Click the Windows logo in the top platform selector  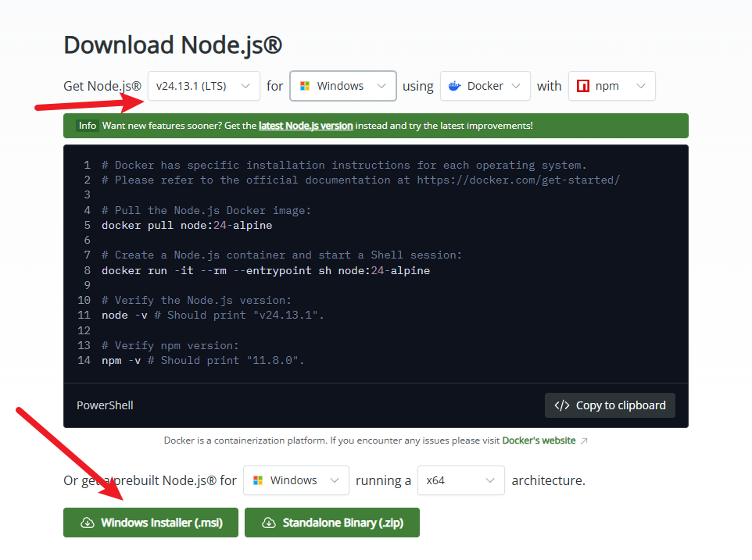coord(305,86)
